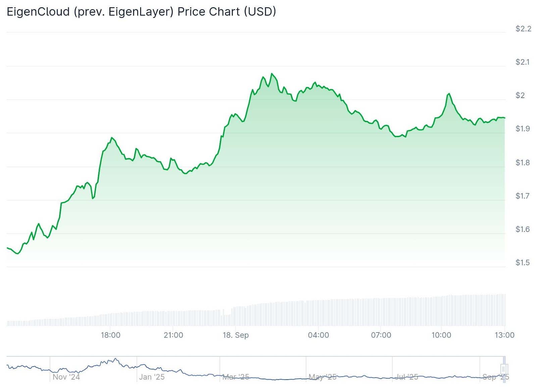Click the 07:00 time axis label

[381, 335]
